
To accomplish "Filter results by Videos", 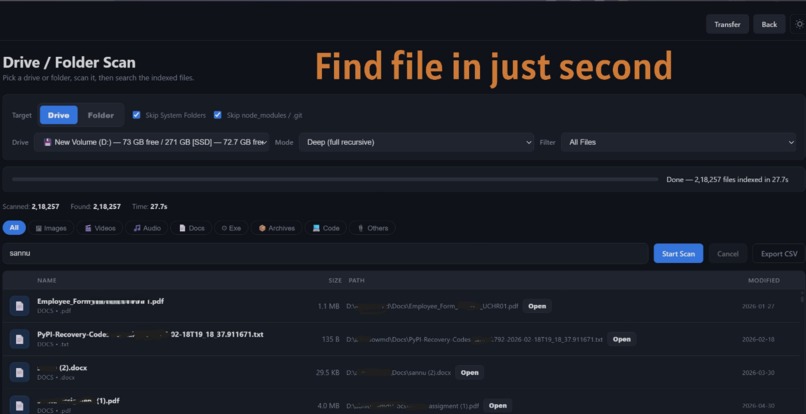I will (100, 228).
